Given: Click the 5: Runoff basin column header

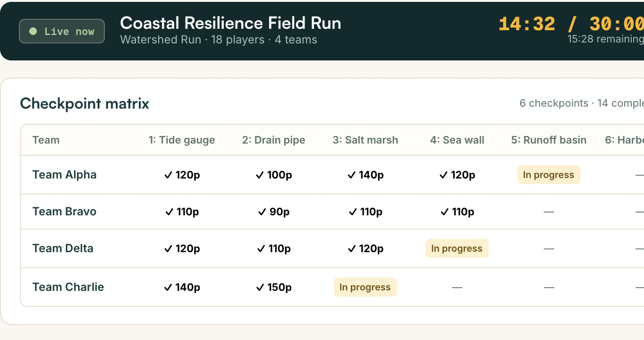Looking at the screenshot, I should [x=549, y=140].
